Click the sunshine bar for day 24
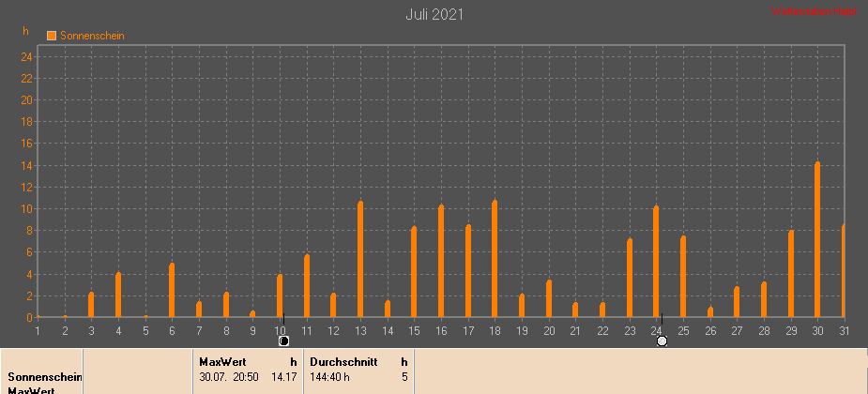Viewport: 868px width, 394px height. [656, 262]
